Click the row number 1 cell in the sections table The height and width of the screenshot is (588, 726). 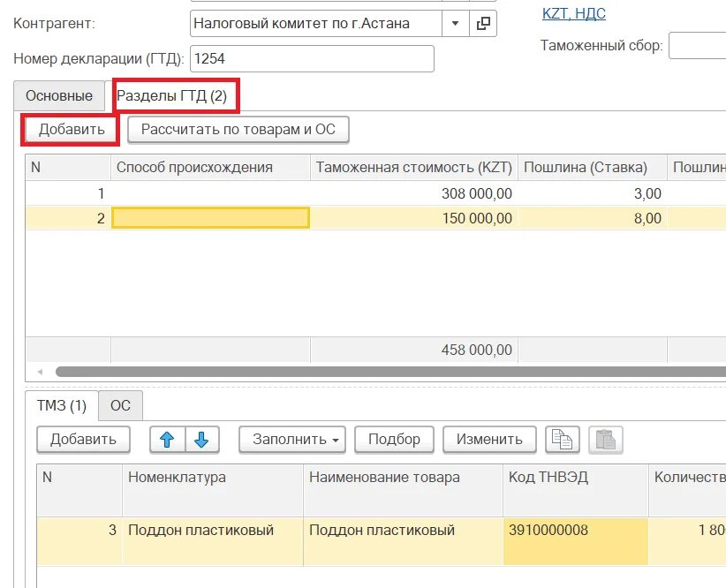[68, 193]
